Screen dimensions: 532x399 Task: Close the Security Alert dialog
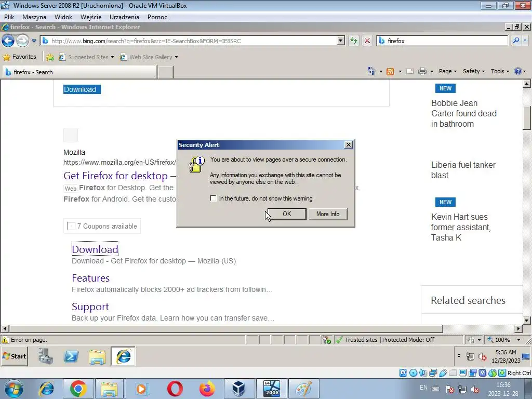tap(349, 145)
